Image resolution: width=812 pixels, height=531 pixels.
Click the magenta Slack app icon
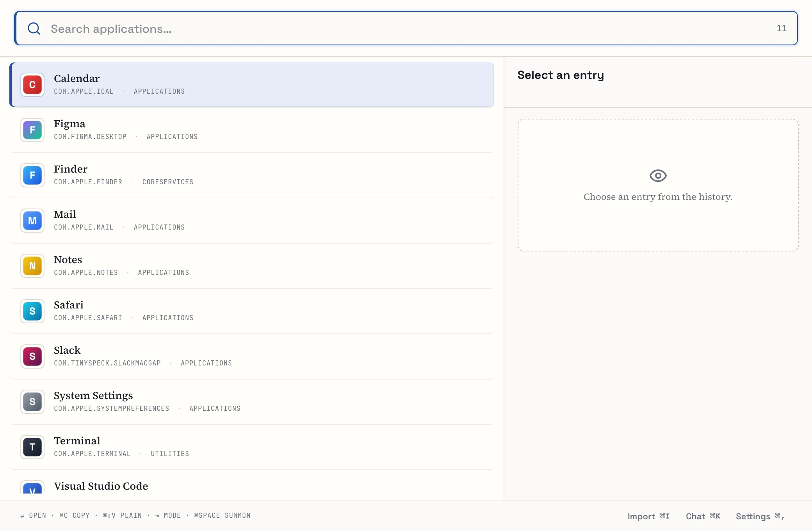[32, 356]
